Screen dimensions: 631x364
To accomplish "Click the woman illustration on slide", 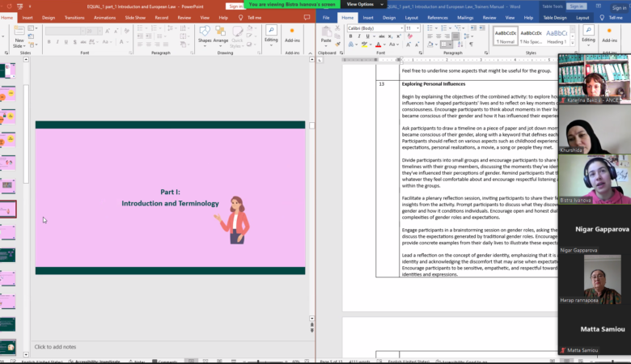I will coord(235,219).
